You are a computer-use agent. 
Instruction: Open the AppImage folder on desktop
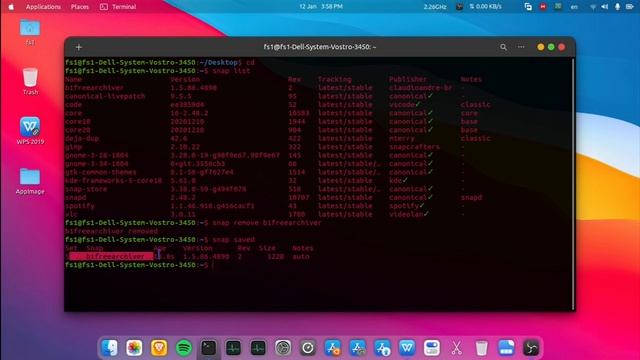coord(30,181)
